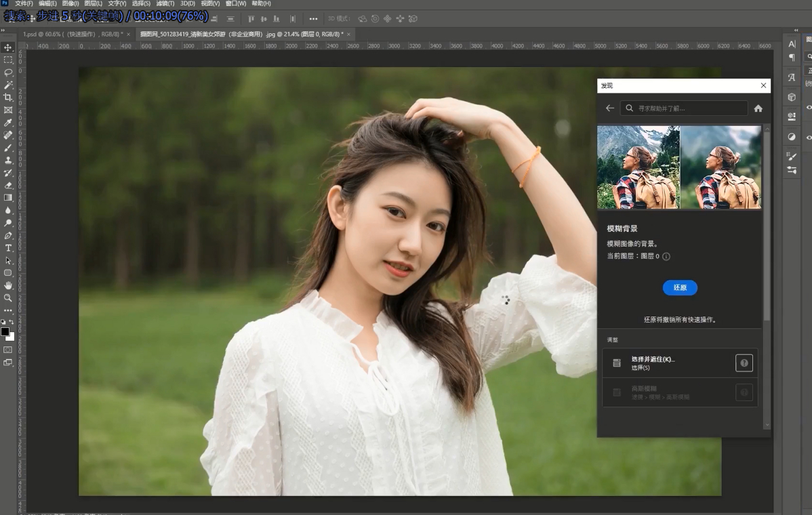Swap foreground and background colors

[12, 322]
